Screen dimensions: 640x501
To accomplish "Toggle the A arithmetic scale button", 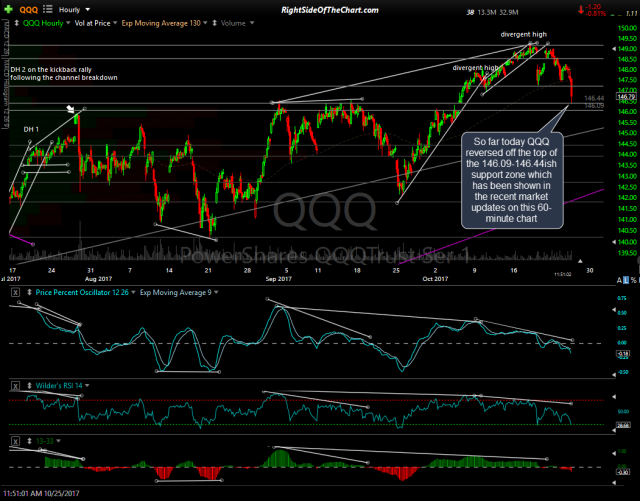I will (619, 280).
